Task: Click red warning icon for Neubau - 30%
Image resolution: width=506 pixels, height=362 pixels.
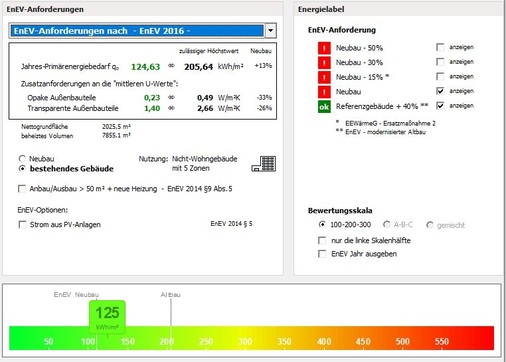Action: pos(324,63)
